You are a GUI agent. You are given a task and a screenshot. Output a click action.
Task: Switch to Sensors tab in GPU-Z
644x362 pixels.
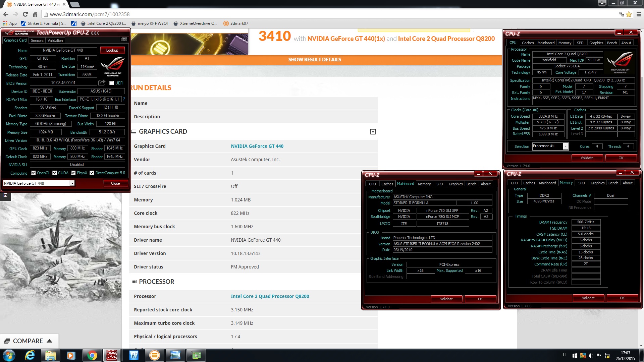[37, 41]
